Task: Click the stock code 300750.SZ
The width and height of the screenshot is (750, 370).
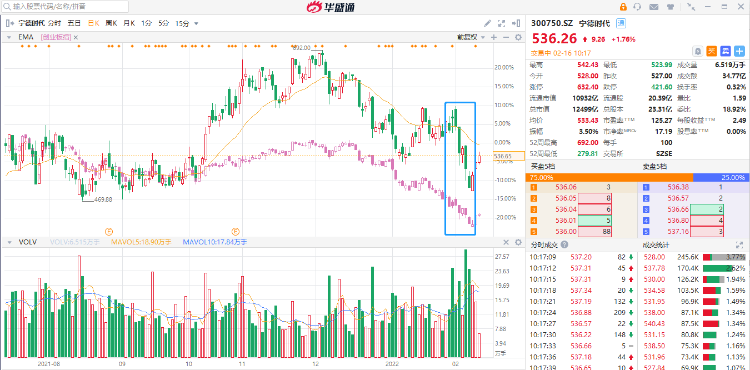Action: pos(551,23)
